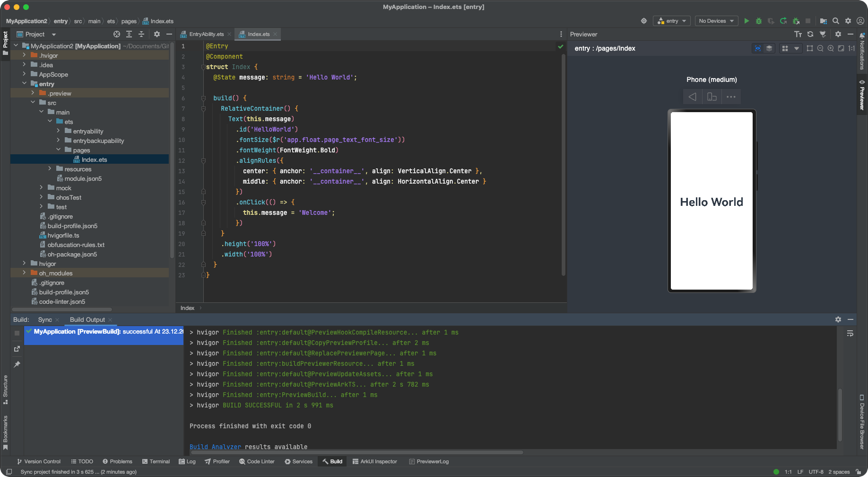Select module.json5 in the project tree
Screen dimensions: 868x477
pyautogui.click(x=83, y=178)
